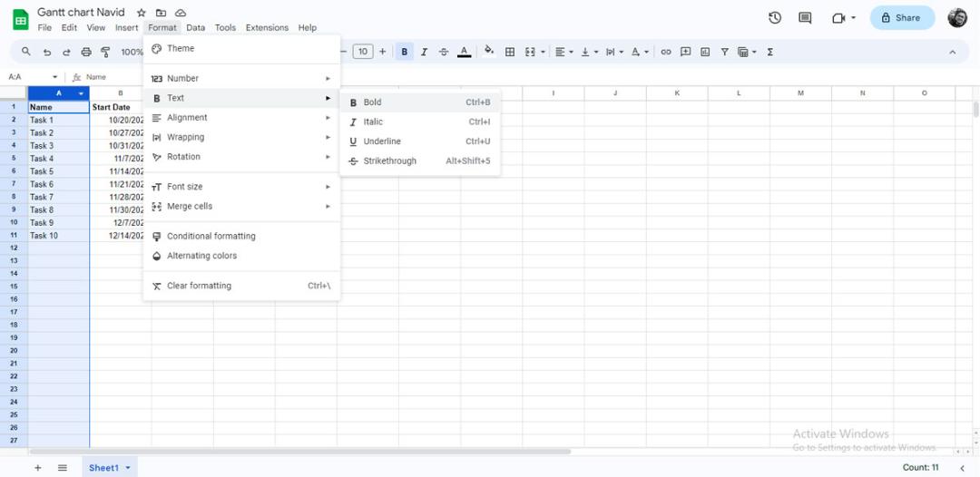Click the borders grid icon
This screenshot has width=980, height=477.
click(x=510, y=52)
